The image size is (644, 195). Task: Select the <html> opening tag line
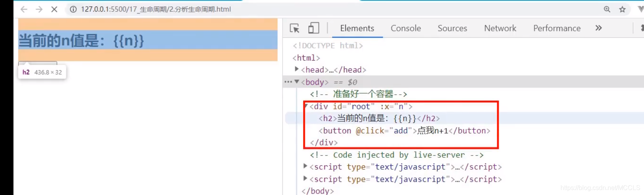pyautogui.click(x=306, y=58)
